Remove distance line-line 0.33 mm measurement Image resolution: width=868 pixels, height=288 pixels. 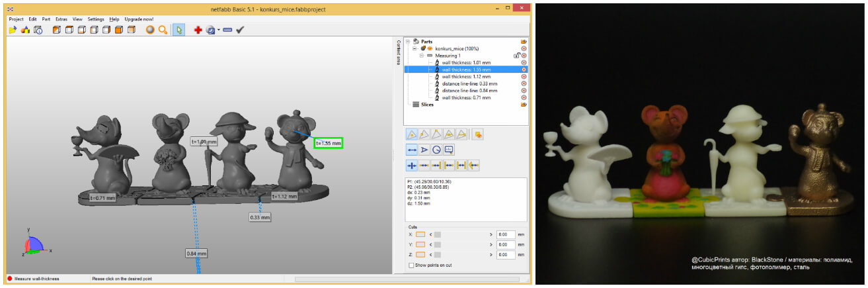tap(524, 83)
